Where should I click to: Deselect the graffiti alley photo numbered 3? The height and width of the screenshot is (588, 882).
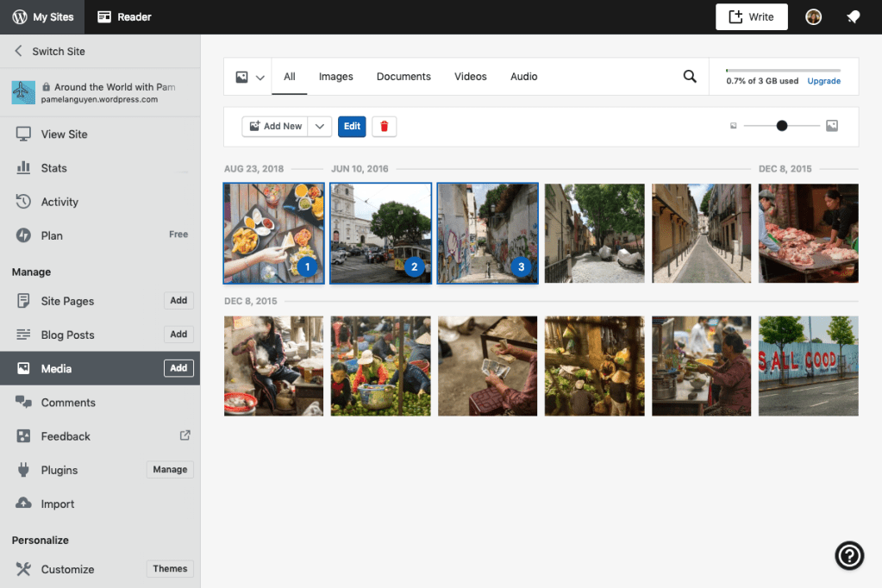[x=487, y=233]
